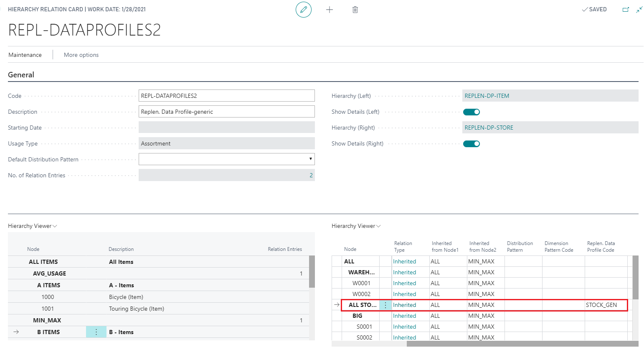Open row options for B ITEMS node
The height and width of the screenshot is (355, 644).
click(x=96, y=332)
